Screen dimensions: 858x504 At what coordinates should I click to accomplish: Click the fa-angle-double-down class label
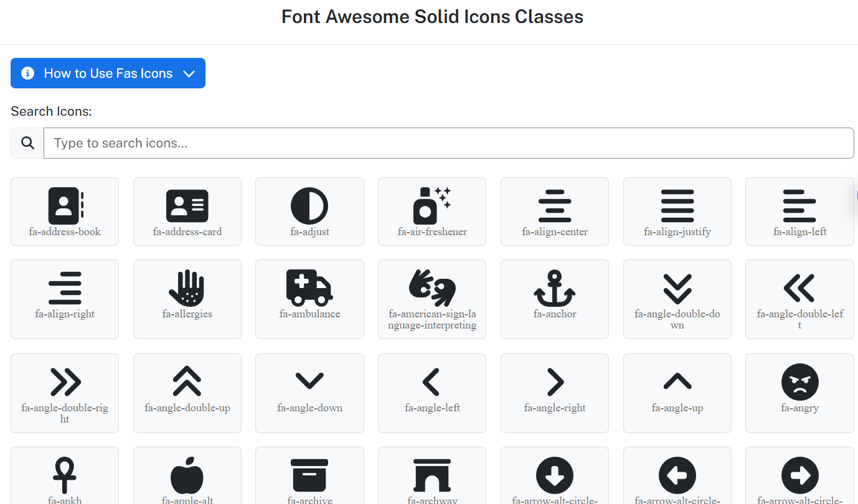tap(677, 320)
